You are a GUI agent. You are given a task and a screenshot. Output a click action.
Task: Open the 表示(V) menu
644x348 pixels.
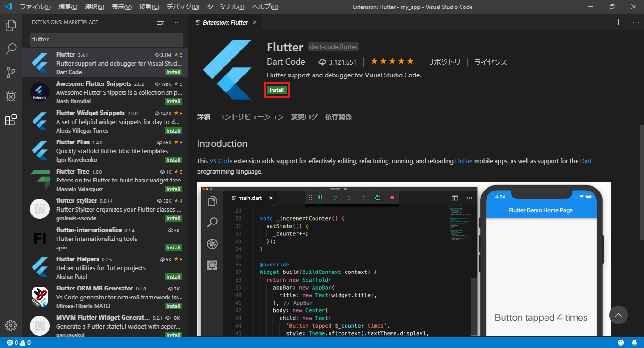coord(122,7)
